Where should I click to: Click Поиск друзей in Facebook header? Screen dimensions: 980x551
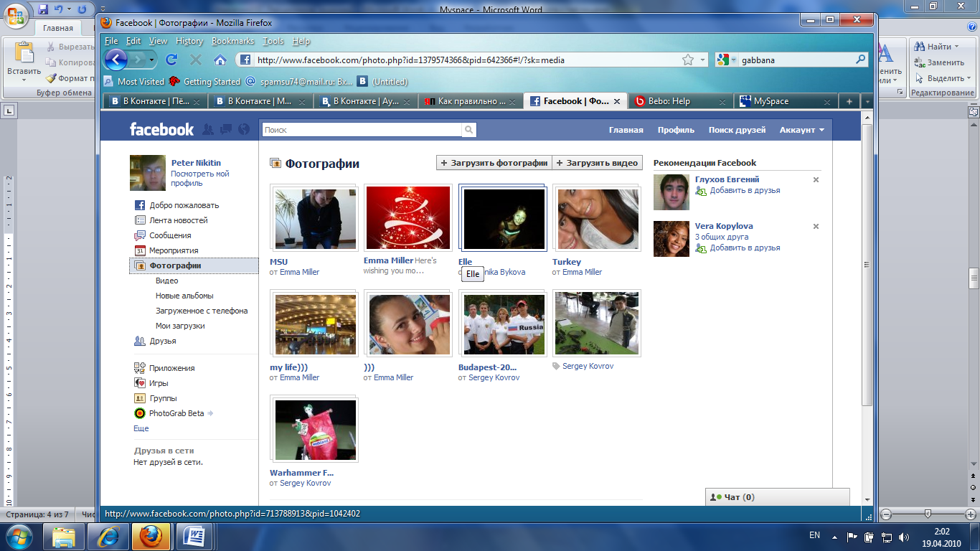pyautogui.click(x=737, y=130)
